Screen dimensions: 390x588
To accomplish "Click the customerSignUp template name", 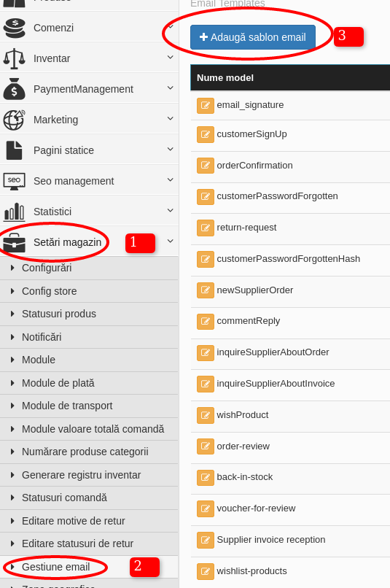I will click(251, 134).
